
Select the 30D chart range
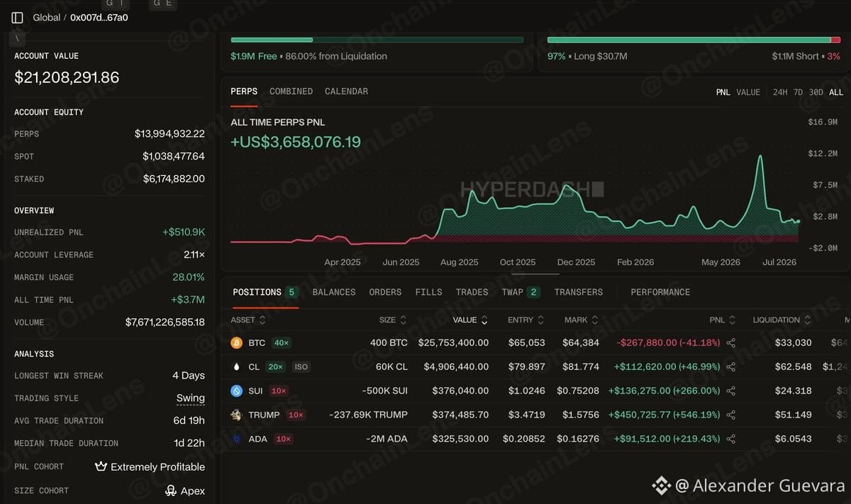pos(816,92)
